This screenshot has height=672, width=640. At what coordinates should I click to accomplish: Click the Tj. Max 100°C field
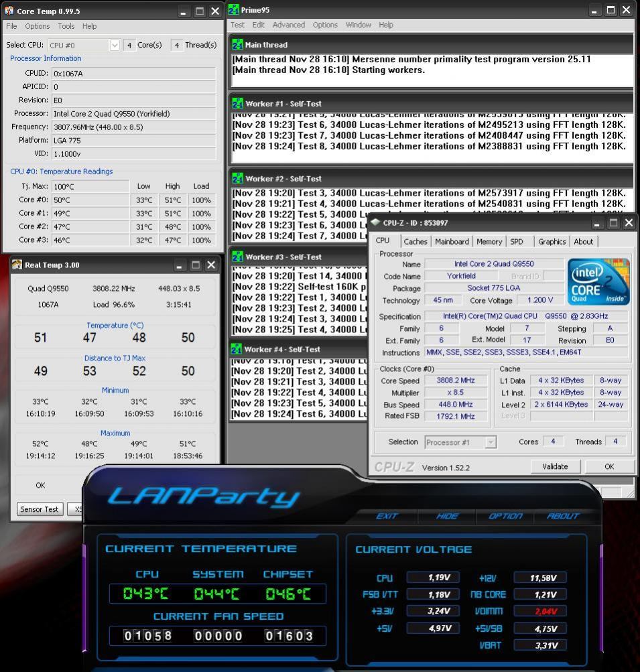(x=90, y=186)
